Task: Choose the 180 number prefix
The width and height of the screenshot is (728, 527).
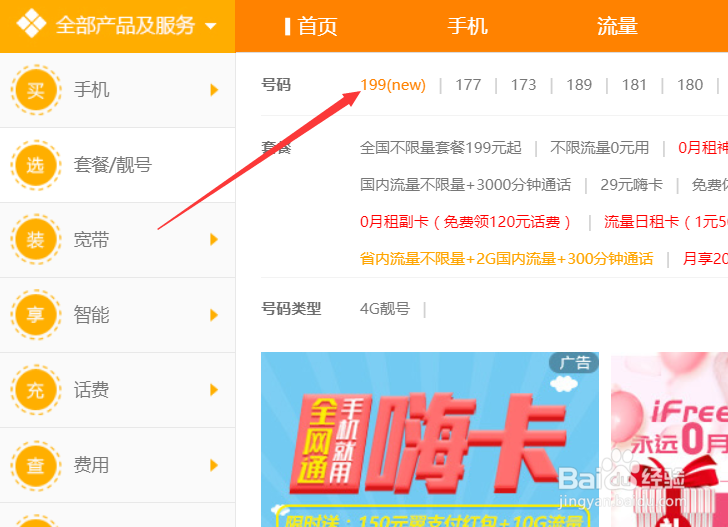Action: tap(690, 85)
